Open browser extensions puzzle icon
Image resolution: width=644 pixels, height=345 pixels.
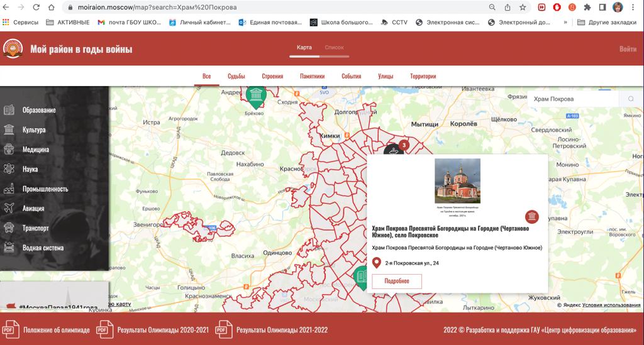587,8
